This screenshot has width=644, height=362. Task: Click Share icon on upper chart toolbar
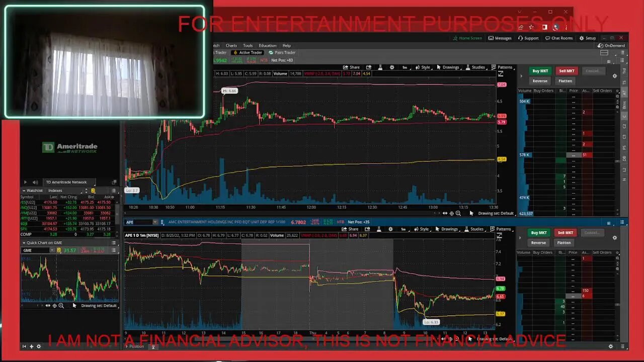[x=351, y=67]
